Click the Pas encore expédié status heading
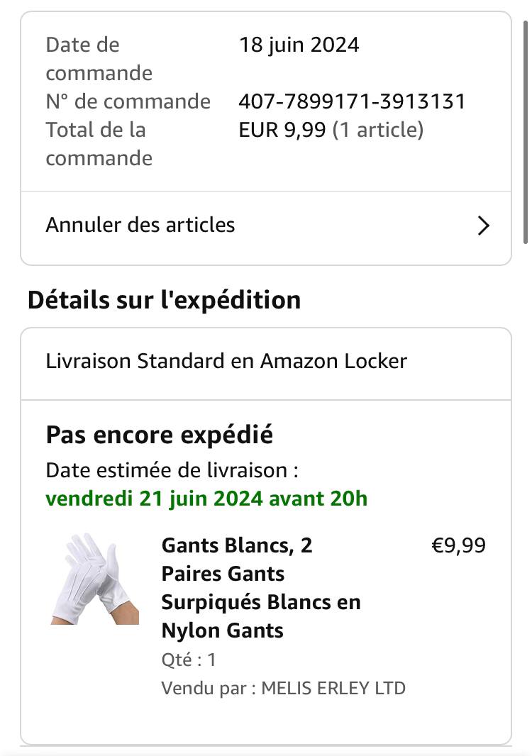Screen dimensions: 532x756 [159, 434]
